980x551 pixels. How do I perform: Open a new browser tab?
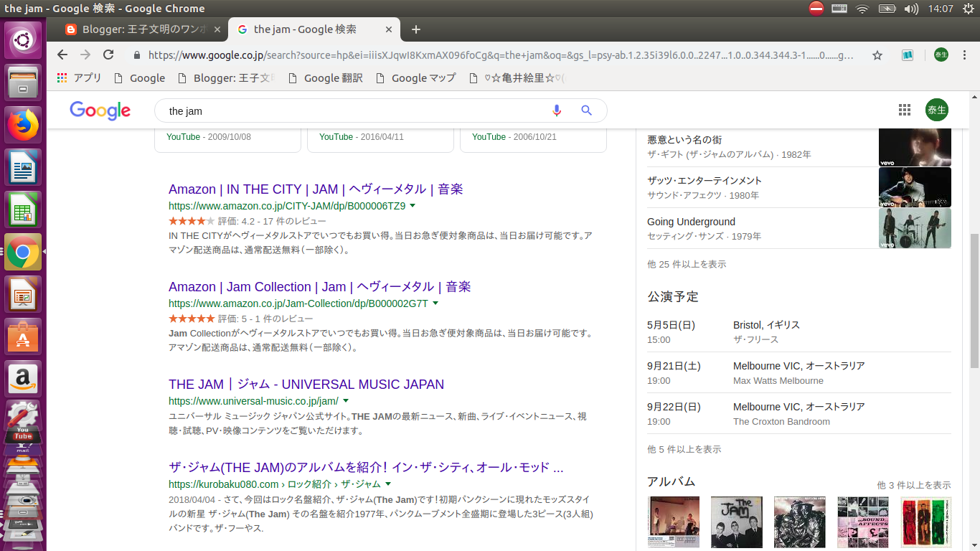click(416, 29)
